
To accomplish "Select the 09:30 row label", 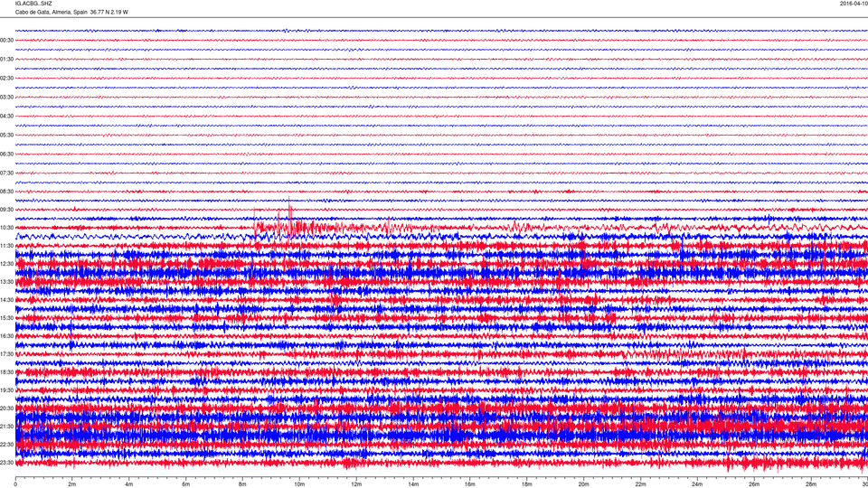I will (x=6, y=210).
